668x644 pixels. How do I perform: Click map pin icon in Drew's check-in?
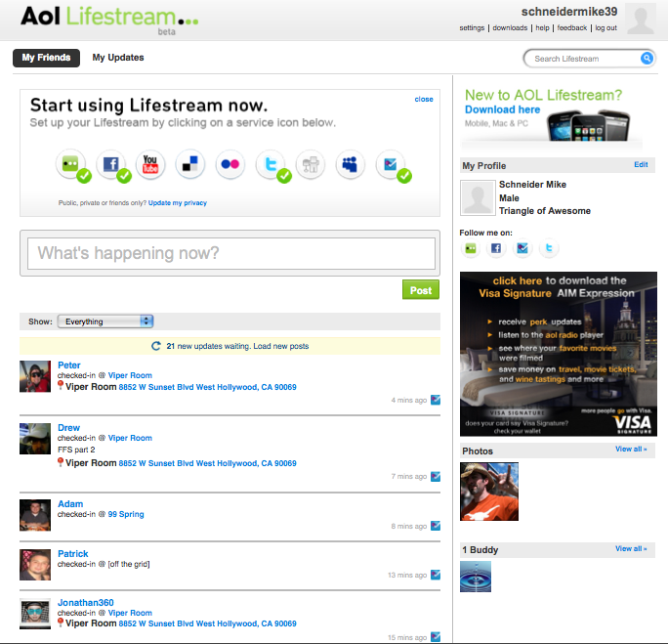click(x=61, y=462)
